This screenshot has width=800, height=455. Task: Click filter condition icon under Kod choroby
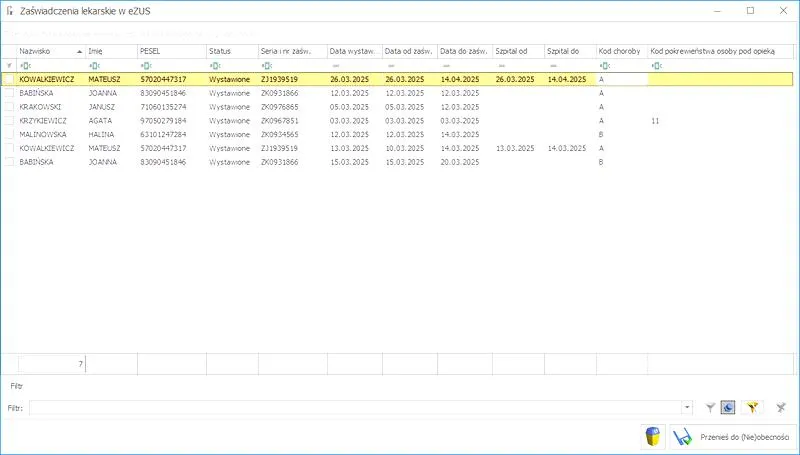click(x=605, y=66)
